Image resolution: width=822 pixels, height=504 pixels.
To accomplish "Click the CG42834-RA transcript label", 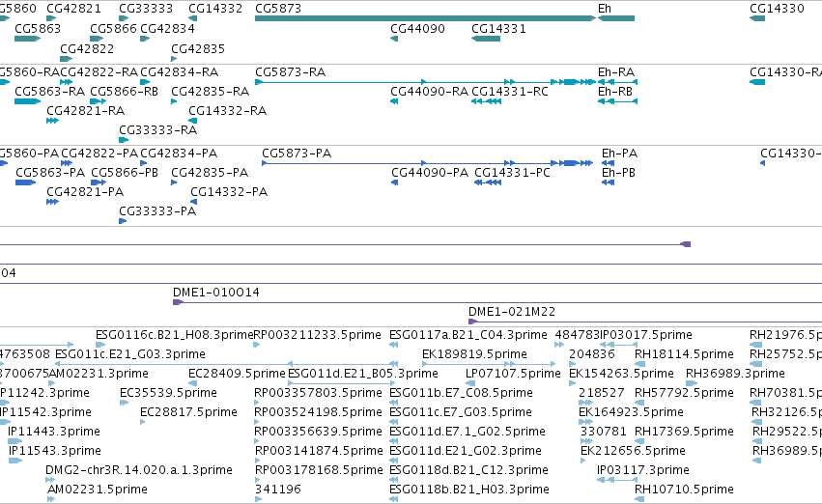I will [180, 72].
